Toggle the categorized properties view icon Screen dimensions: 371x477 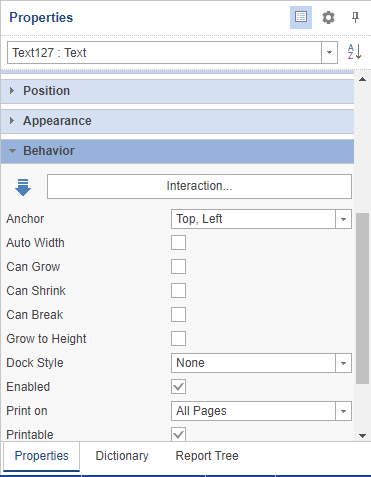(x=301, y=17)
